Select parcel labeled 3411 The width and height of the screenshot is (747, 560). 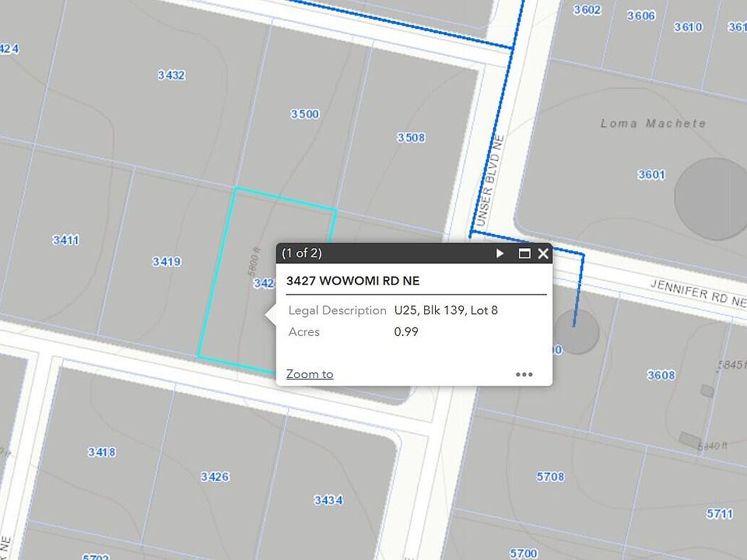65,240
